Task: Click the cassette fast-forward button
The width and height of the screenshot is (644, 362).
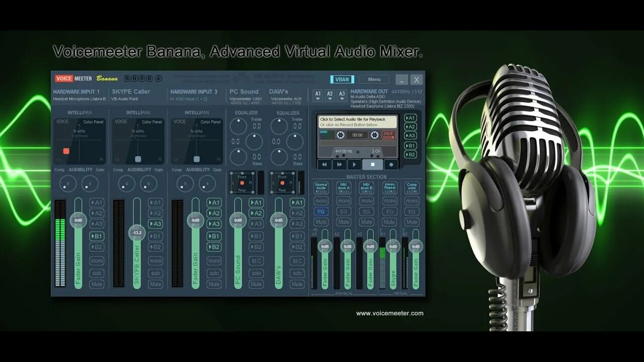Action: (339, 164)
